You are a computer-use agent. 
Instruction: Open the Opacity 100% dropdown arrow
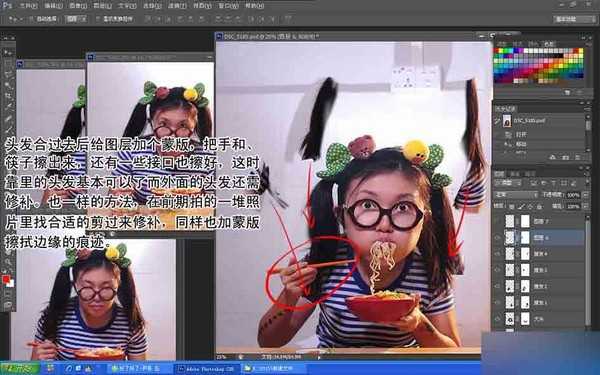585,195
